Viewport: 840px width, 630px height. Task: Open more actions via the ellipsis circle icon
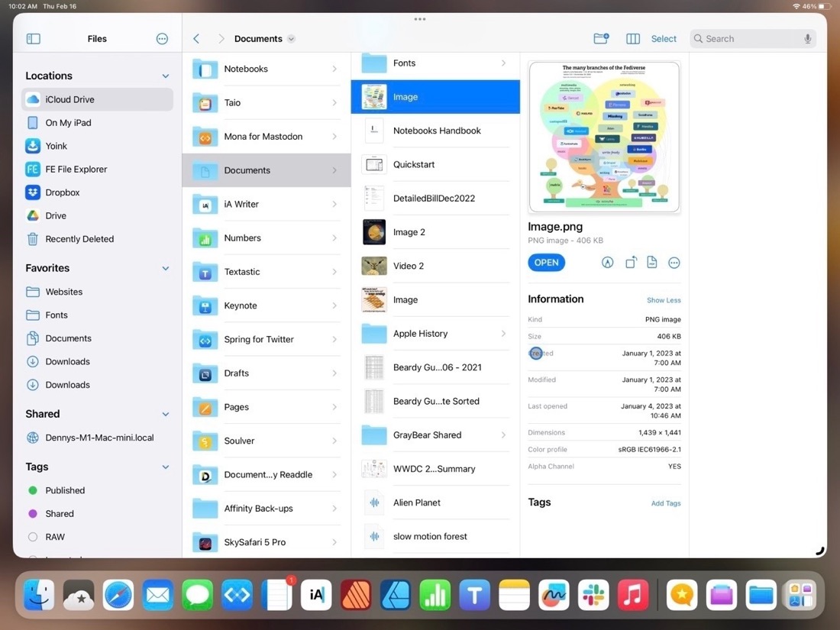tap(674, 262)
